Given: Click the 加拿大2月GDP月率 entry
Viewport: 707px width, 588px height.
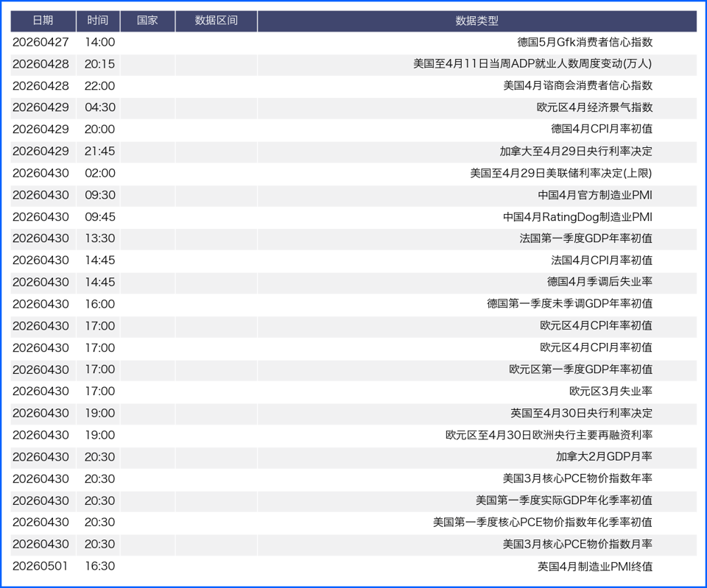Looking at the screenshot, I should 604,457.
